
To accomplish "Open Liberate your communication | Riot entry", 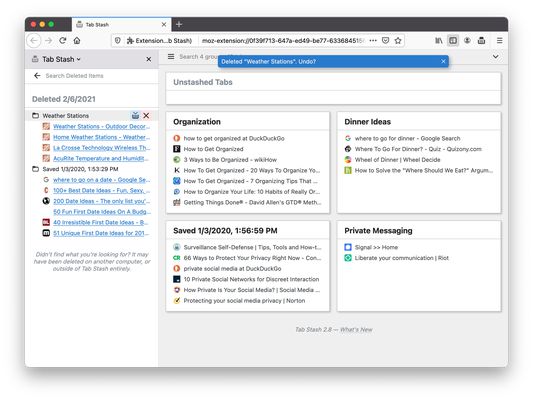I will click(x=401, y=258).
